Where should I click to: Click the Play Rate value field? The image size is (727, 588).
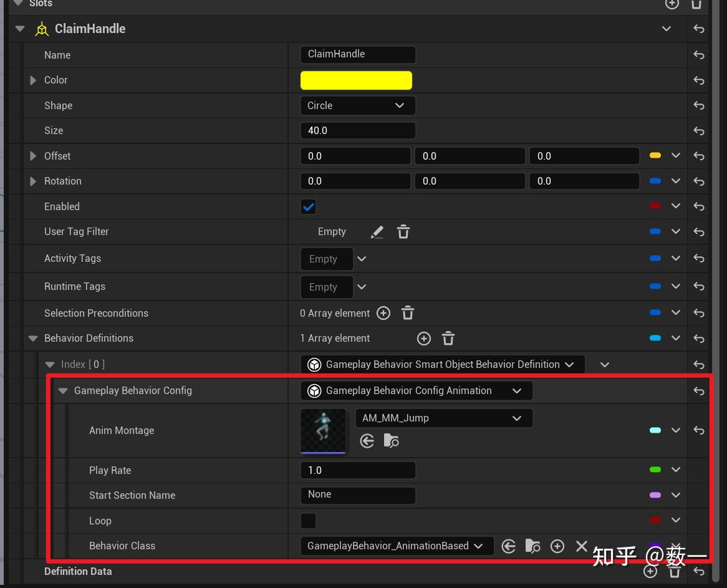pos(357,470)
